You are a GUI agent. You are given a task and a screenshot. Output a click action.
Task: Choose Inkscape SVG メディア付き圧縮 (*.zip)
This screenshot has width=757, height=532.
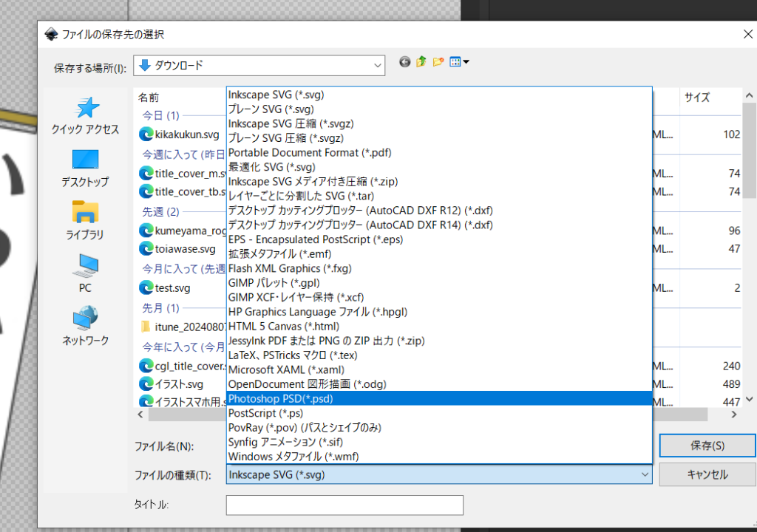point(439,182)
